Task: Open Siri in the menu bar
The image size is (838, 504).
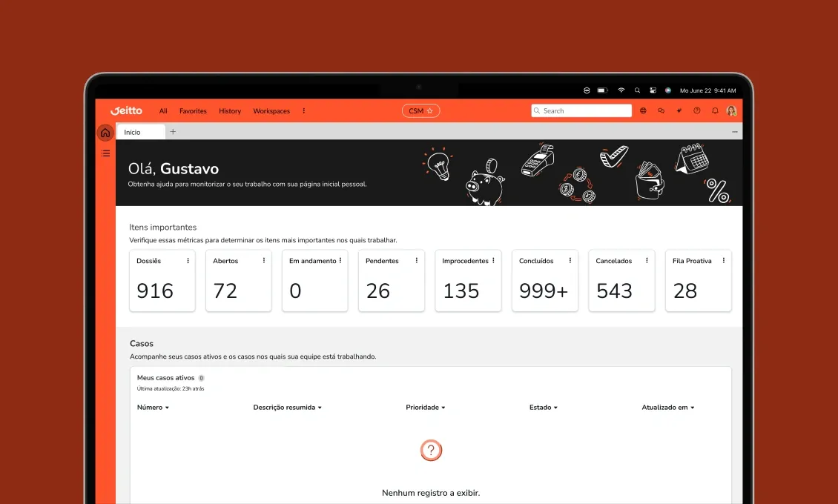Action: (x=668, y=90)
